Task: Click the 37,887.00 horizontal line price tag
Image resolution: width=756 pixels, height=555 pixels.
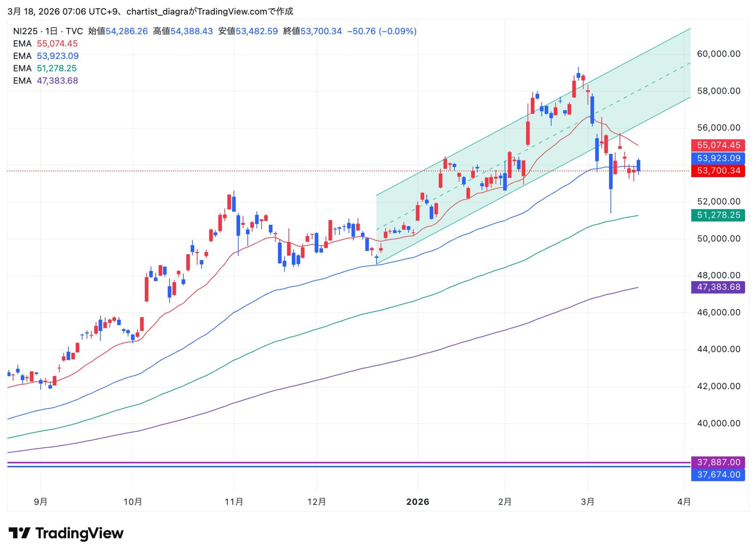Action: point(718,462)
